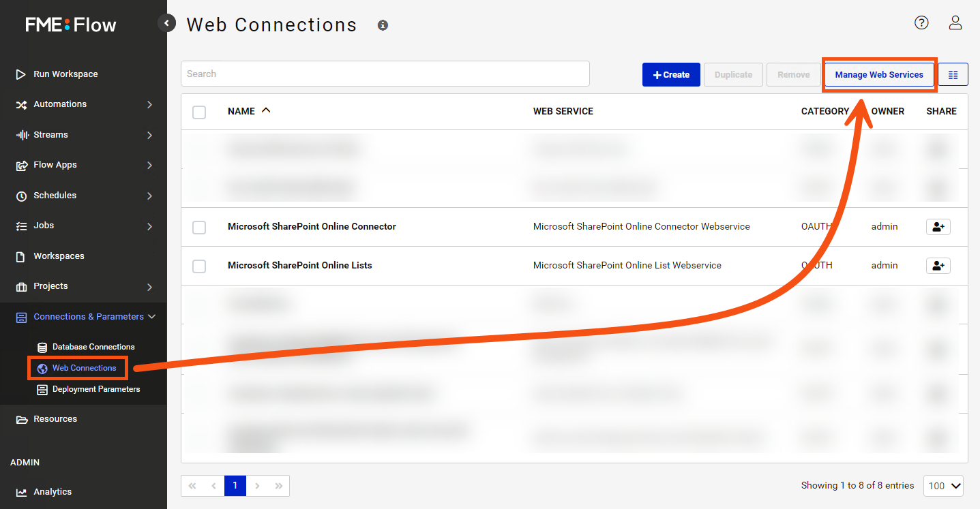Open Deployment Parameters from the sidebar

pos(96,389)
